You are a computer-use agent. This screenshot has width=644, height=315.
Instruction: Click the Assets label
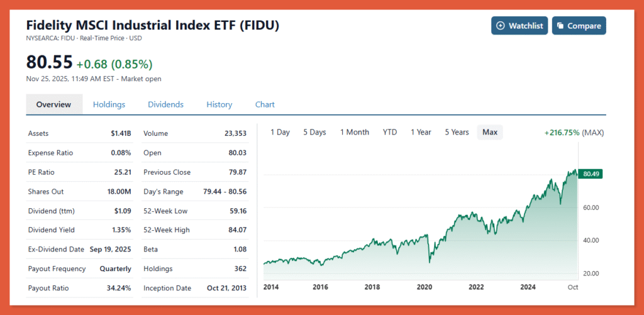[x=38, y=133]
